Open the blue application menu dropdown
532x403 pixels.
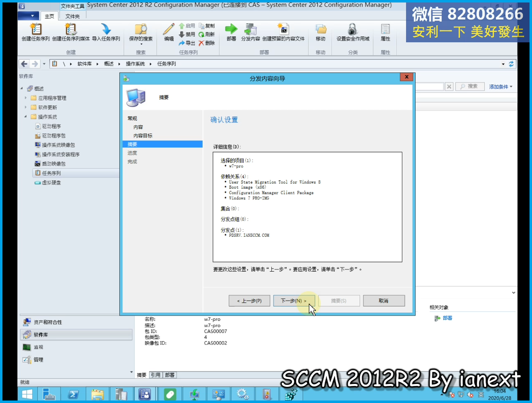tap(28, 16)
